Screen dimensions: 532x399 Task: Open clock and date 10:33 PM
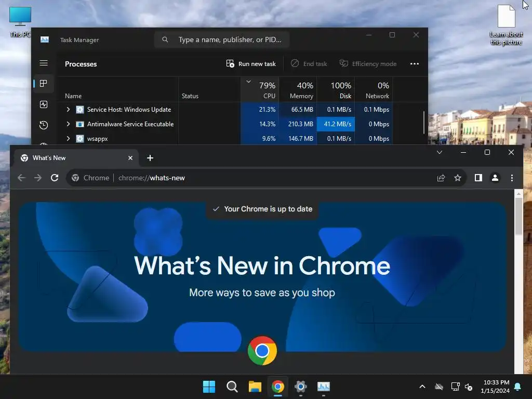coord(495,387)
